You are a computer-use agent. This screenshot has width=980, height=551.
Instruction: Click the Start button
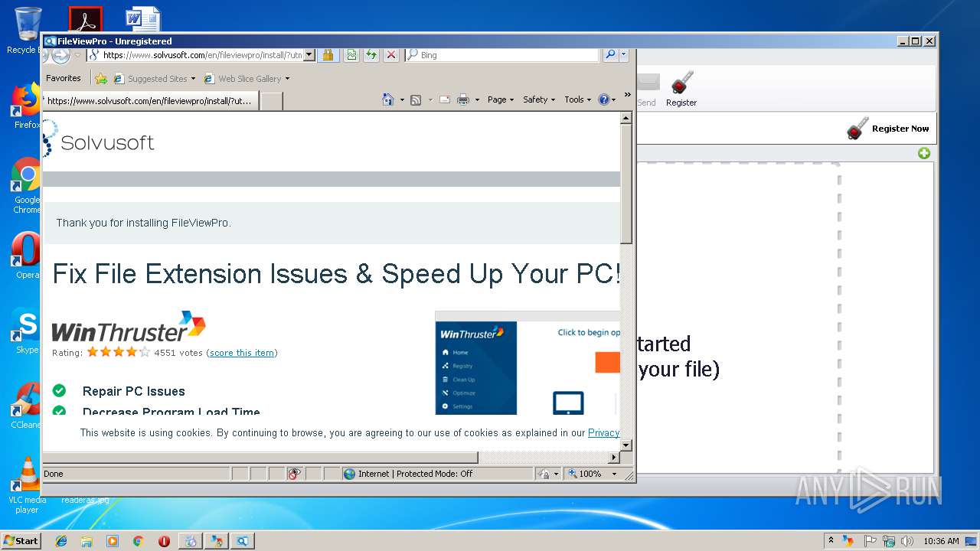click(21, 541)
